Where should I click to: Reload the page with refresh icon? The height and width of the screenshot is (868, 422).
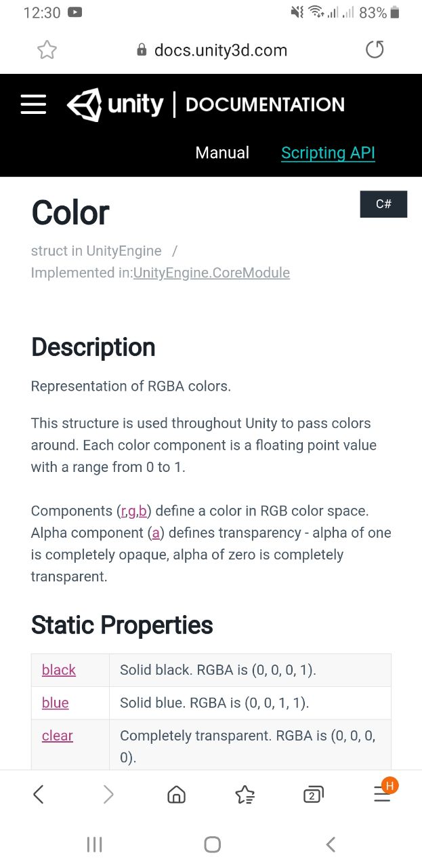click(375, 50)
